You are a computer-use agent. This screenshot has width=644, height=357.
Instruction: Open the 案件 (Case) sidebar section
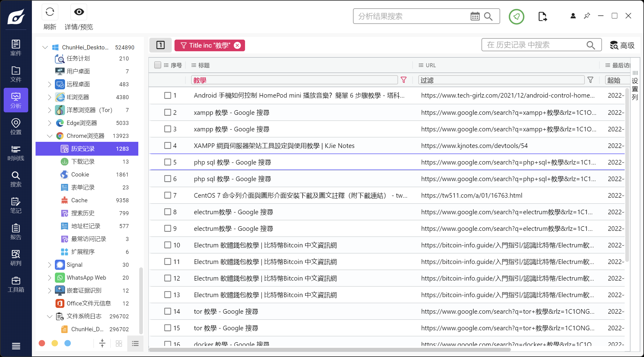(16, 48)
